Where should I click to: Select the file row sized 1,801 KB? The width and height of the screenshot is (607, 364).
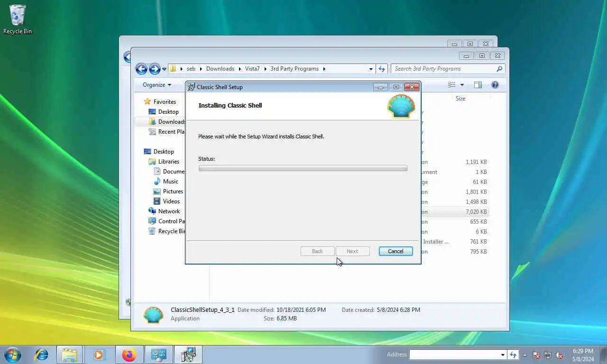click(x=455, y=192)
